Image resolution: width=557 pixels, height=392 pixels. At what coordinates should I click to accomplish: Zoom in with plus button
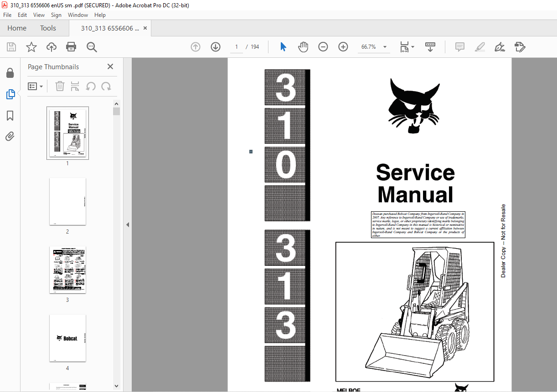click(343, 47)
